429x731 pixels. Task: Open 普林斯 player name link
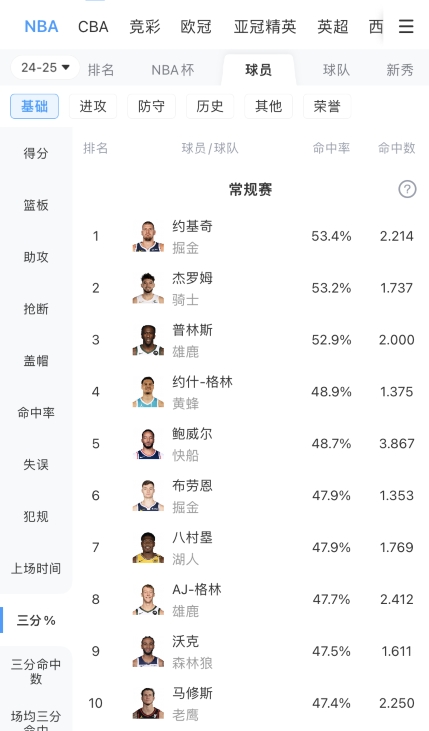(193, 330)
